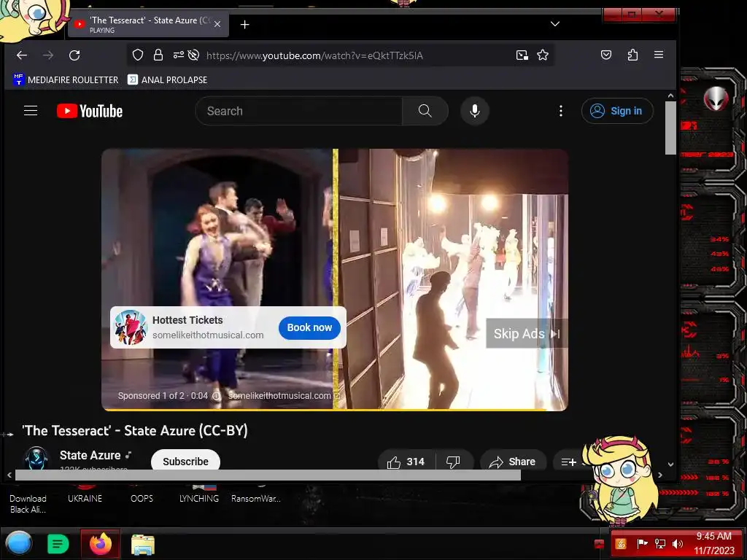The image size is (747, 560).
Task: Select the UKRAINE desktop icon
Action: point(85,495)
